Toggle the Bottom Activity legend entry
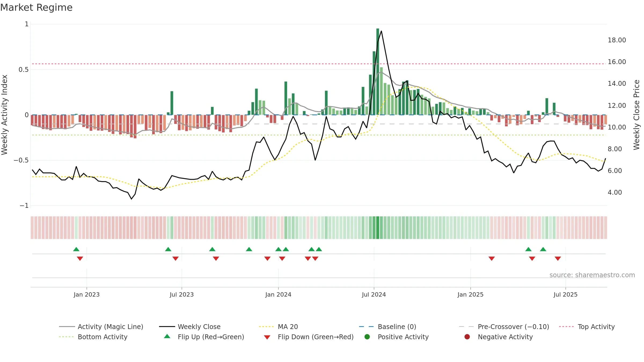The height and width of the screenshot is (362, 644). click(x=93, y=337)
